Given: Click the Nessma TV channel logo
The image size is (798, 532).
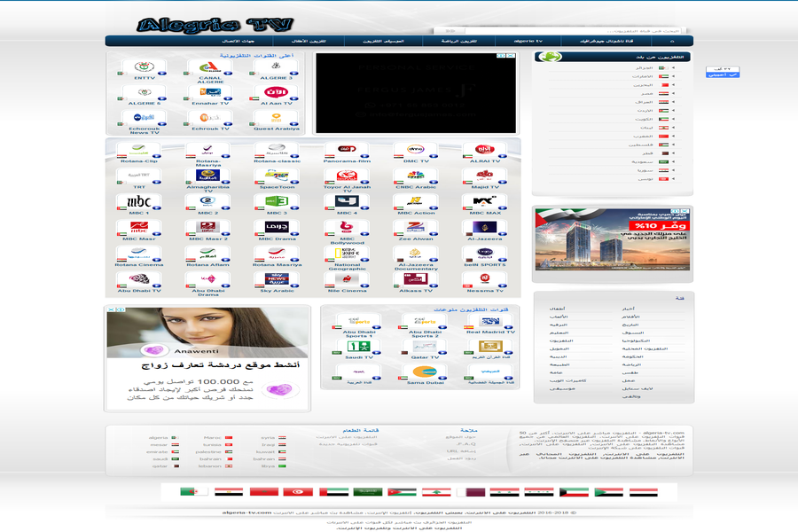Looking at the screenshot, I should click(485, 279).
